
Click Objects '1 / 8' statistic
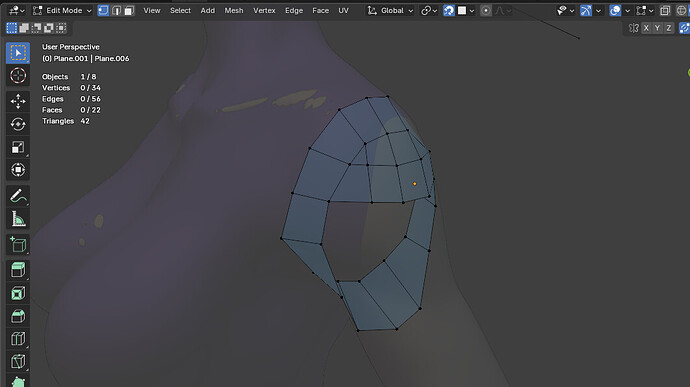tap(88, 77)
